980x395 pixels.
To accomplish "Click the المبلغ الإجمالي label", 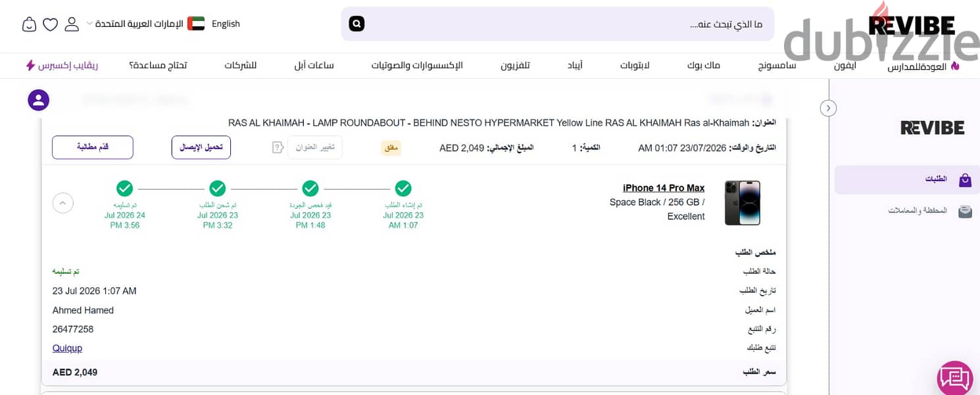I will [x=510, y=148].
